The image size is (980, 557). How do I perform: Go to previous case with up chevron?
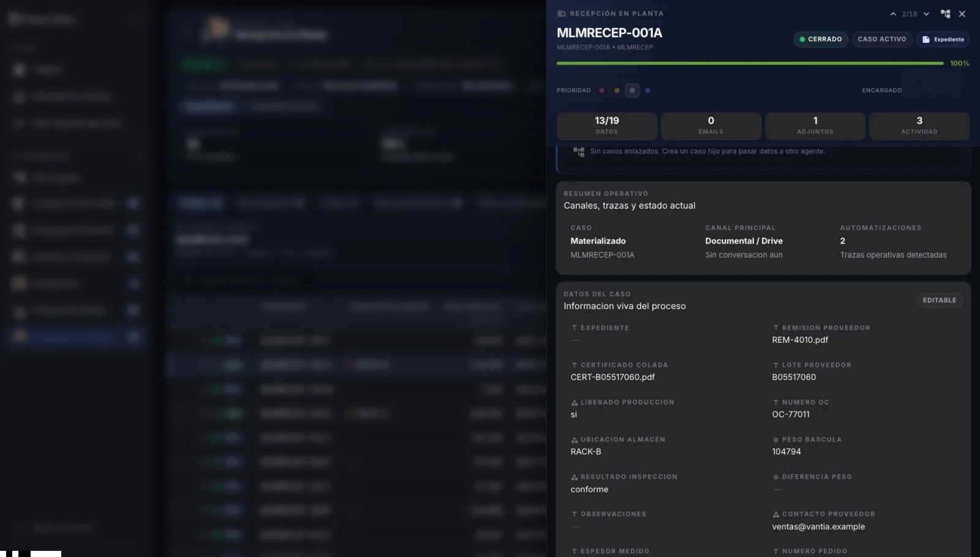pyautogui.click(x=893, y=14)
